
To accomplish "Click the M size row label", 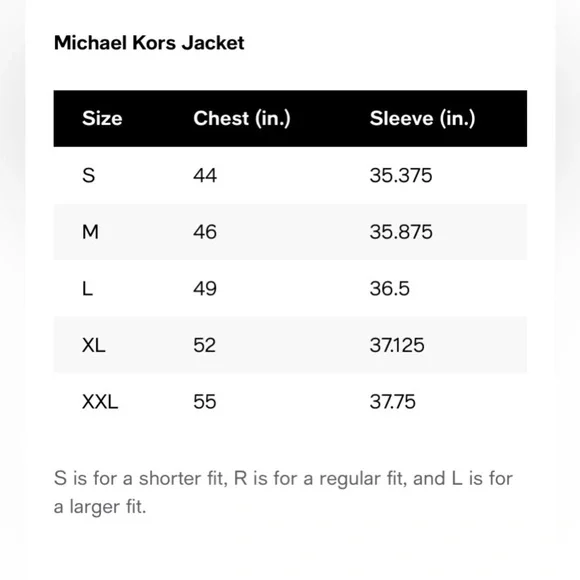I will (90, 232).
